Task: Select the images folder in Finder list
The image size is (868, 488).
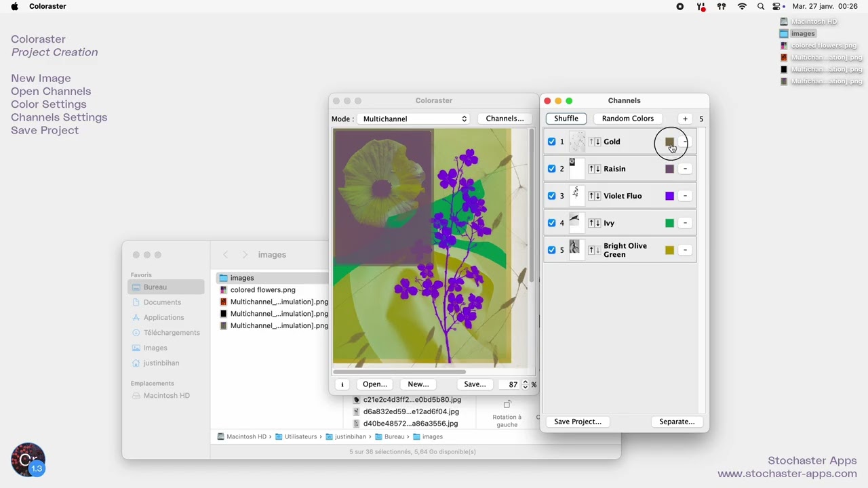Action: 273,278
